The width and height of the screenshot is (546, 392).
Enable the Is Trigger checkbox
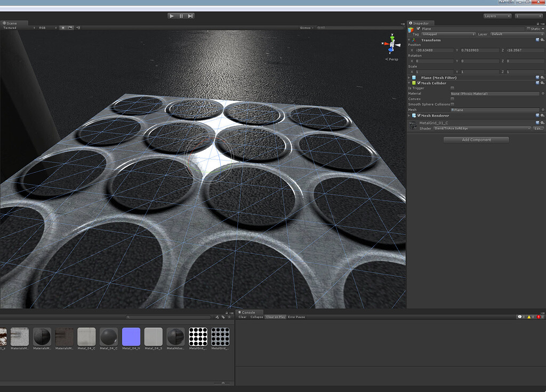point(452,88)
